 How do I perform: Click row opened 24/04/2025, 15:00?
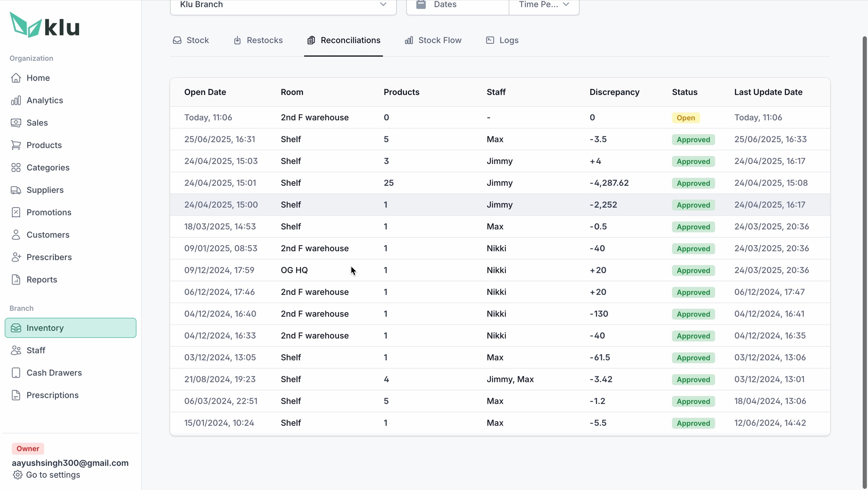tap(500, 205)
